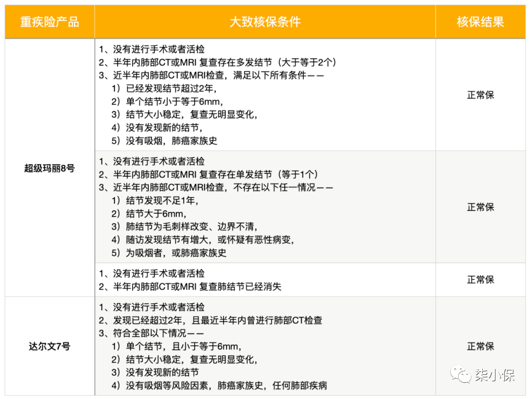The image size is (532, 399).
Task: Select the product cell '超级玛丽8号'
Action: tap(50, 168)
